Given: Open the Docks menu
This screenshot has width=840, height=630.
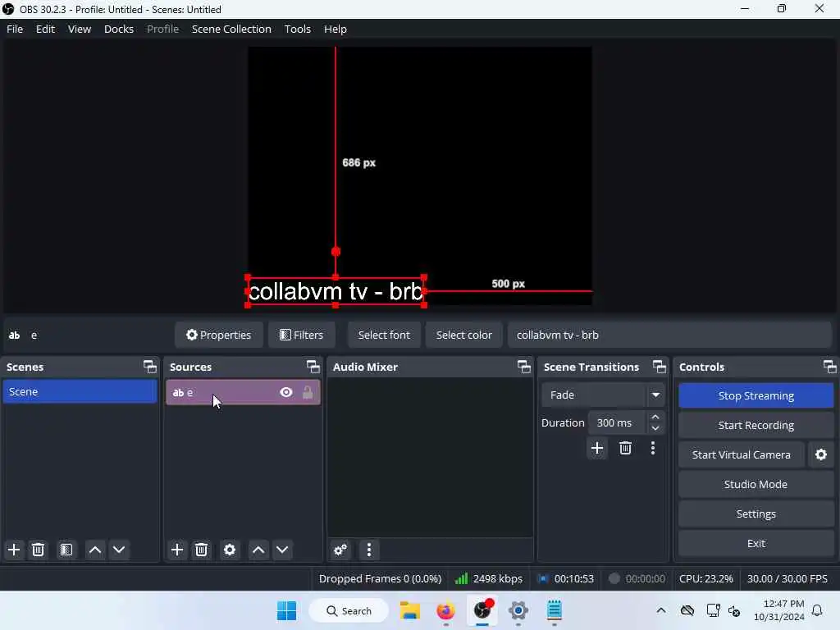Looking at the screenshot, I should point(119,29).
